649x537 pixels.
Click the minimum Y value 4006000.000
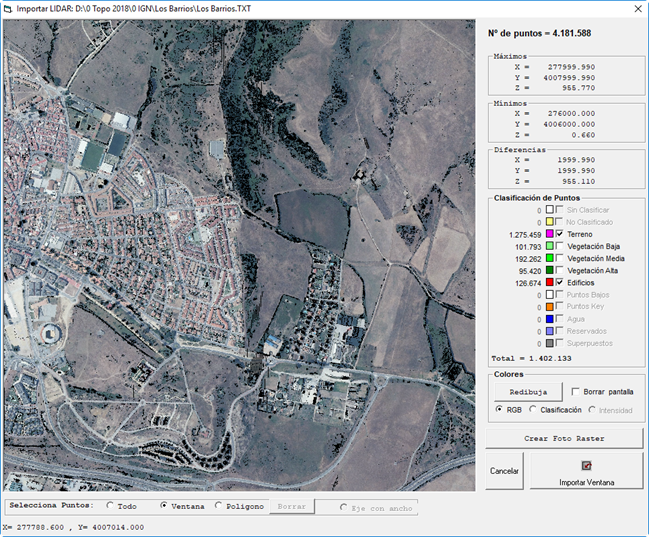click(569, 124)
